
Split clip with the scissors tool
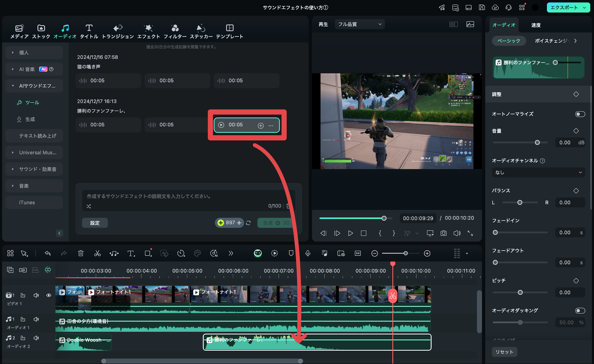point(97,253)
